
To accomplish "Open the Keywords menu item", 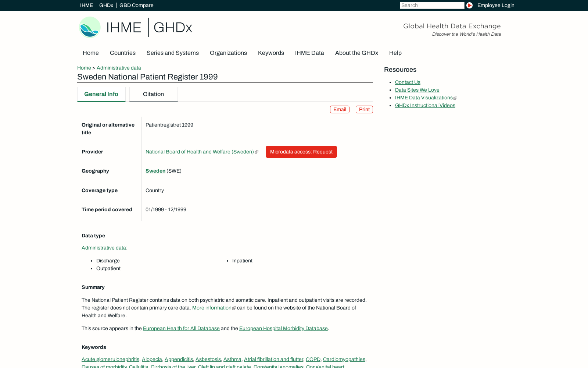I will (x=271, y=53).
